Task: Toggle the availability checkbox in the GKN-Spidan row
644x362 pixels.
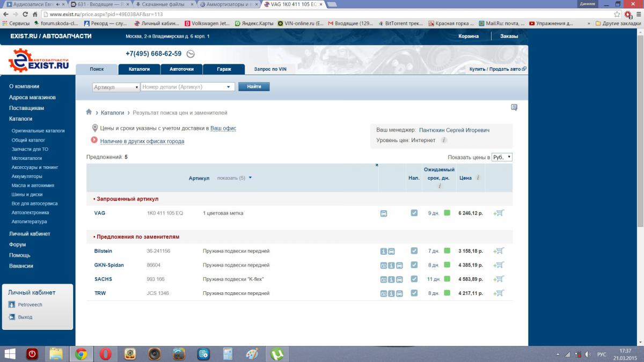Action: point(414,265)
